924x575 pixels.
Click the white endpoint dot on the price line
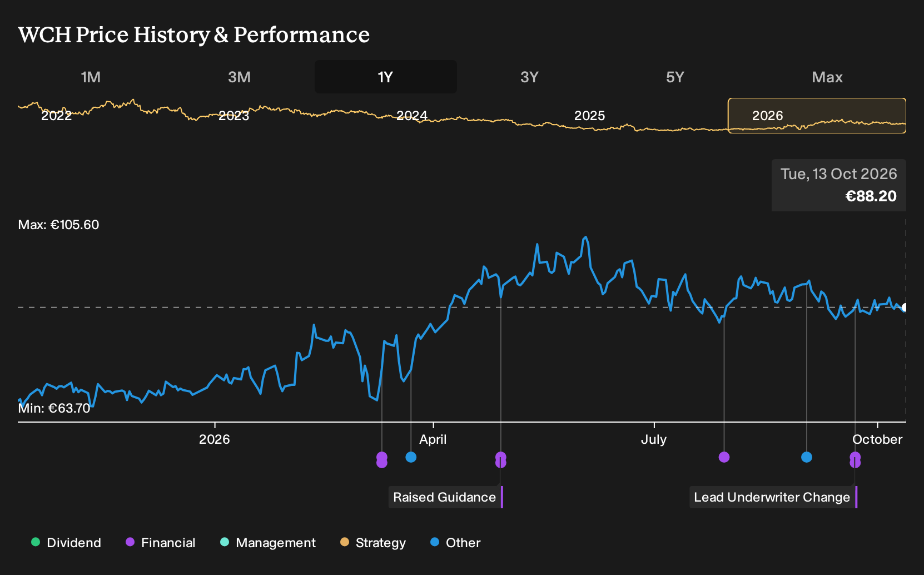point(905,308)
